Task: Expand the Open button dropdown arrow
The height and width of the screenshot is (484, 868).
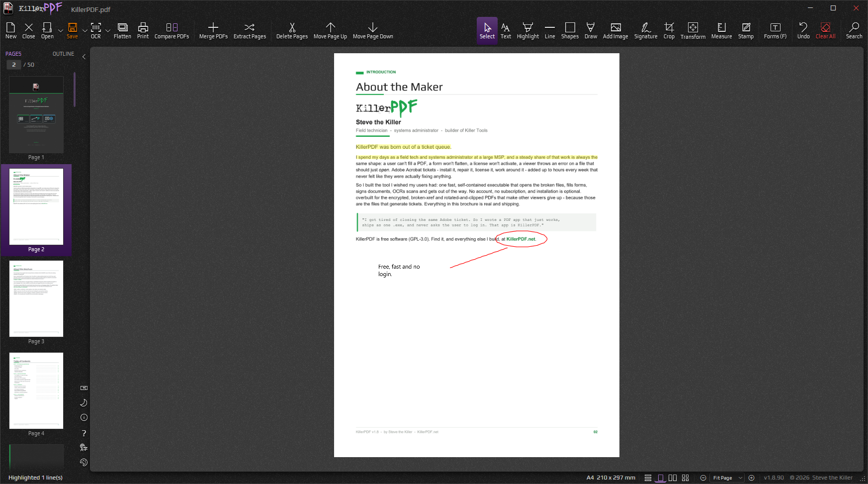Action: click(61, 30)
